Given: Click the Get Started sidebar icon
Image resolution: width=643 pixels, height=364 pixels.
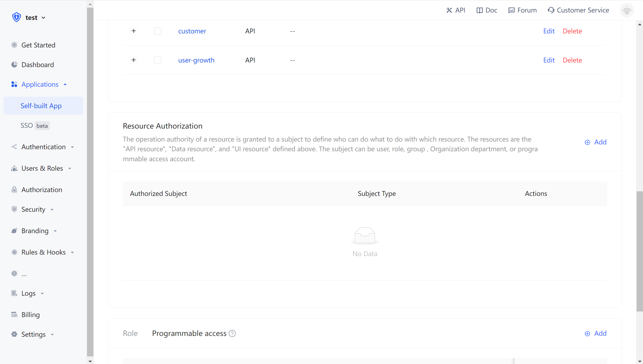Looking at the screenshot, I should 14,45.
